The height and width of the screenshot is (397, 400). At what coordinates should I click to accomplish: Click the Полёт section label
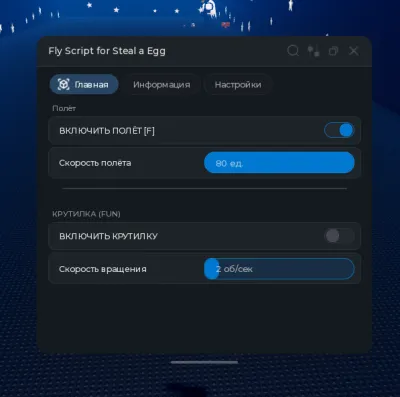click(x=64, y=108)
